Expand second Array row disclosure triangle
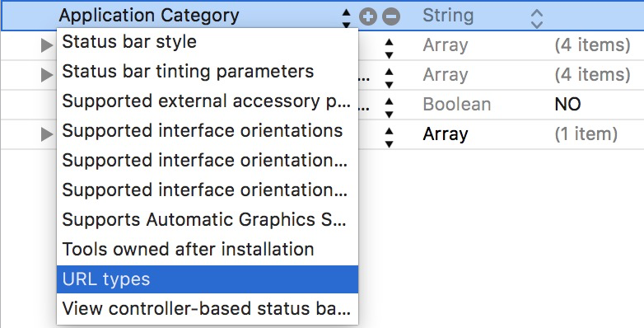 [x=47, y=75]
